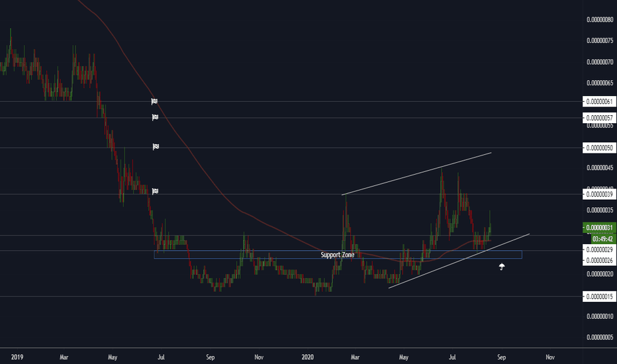This screenshot has height=364, width=617.
Task: Select the boxed 0.00000061 price label
Action: (x=599, y=101)
